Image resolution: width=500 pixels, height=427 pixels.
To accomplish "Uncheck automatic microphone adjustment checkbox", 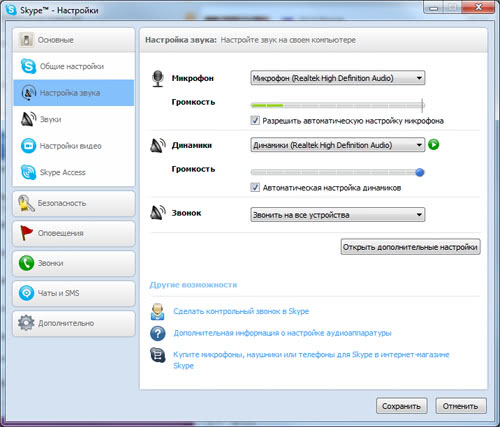I will 255,120.
